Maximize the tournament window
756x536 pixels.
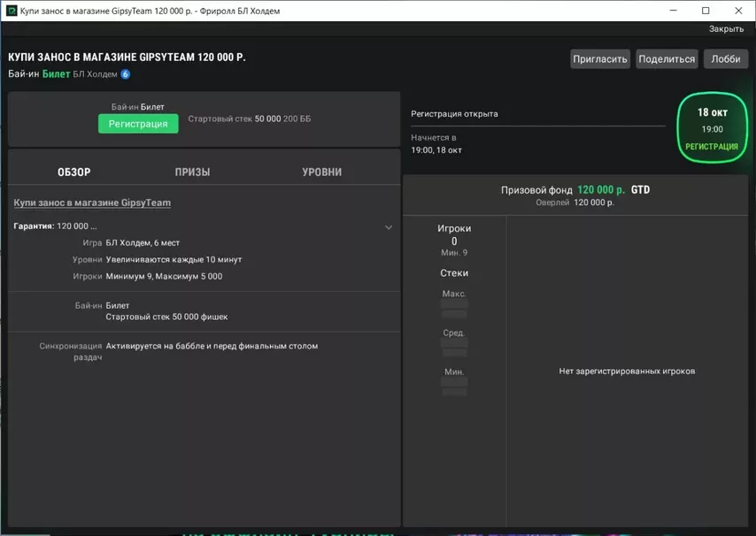[x=706, y=11]
